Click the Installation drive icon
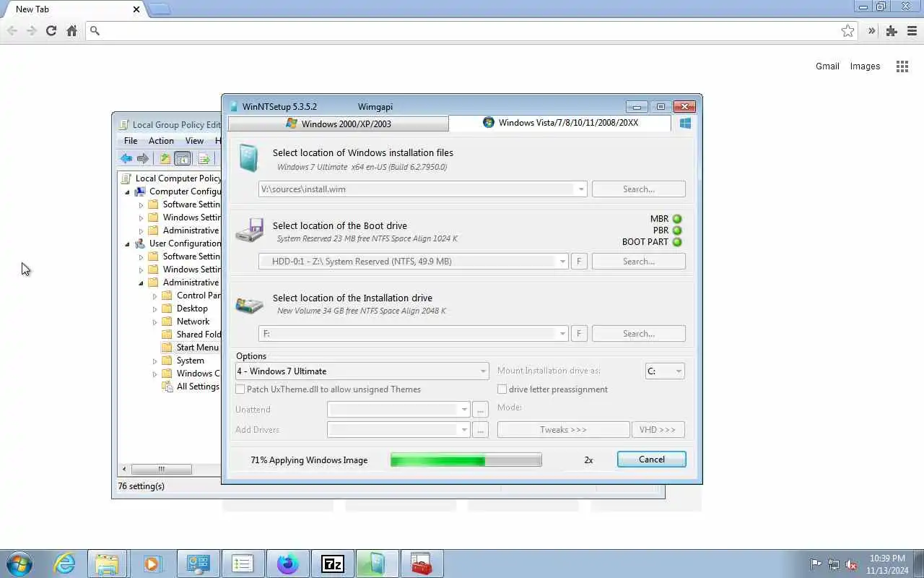Viewport: 924px width, 578px height. coord(249,304)
